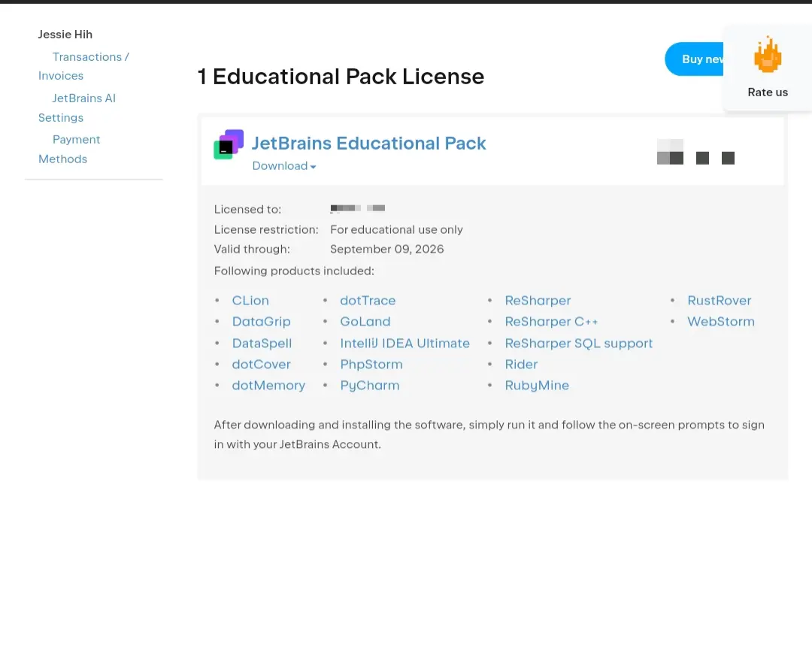Open the ReSharper SQL support link
Screen dimensions: 812x660
click(x=579, y=344)
